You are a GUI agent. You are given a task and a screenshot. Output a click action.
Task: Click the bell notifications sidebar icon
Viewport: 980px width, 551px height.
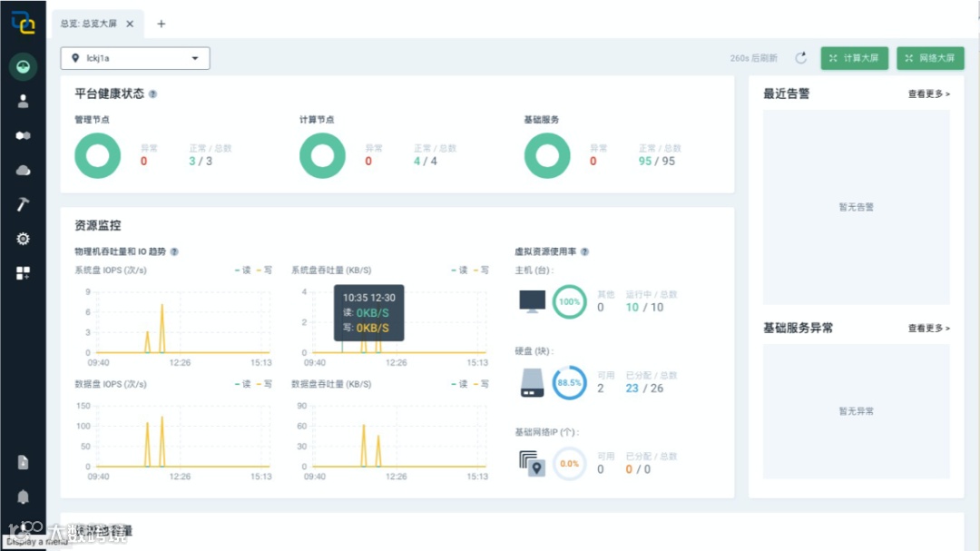pos(23,497)
